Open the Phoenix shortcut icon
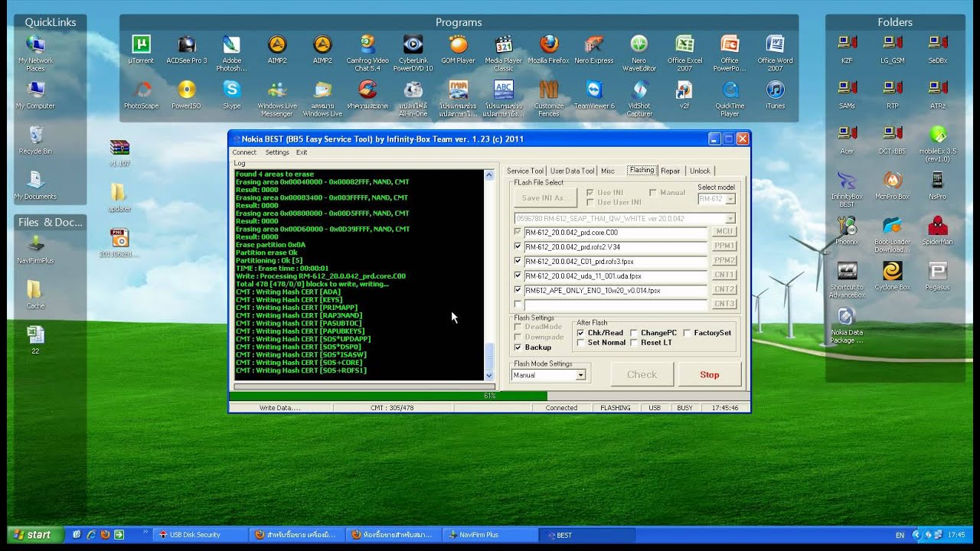The height and width of the screenshot is (551, 980). pos(847,226)
